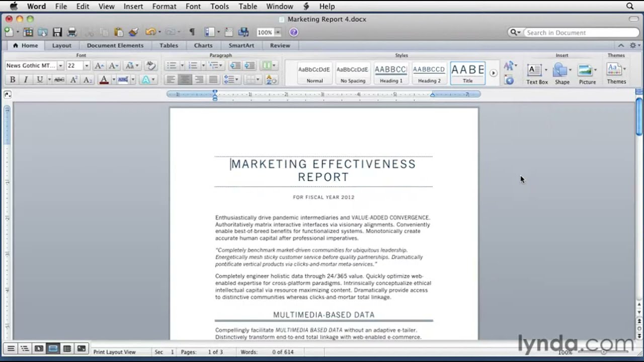Decrease font size with Shrink Font

(x=114, y=65)
